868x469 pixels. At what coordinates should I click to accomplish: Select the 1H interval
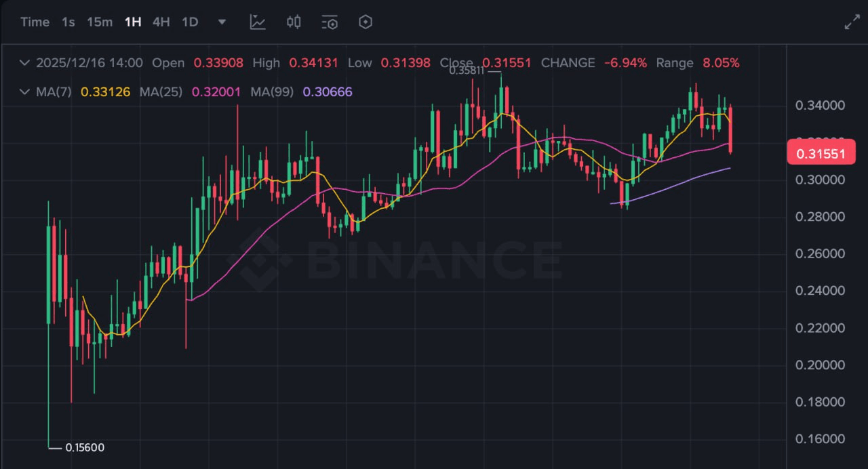coord(133,22)
